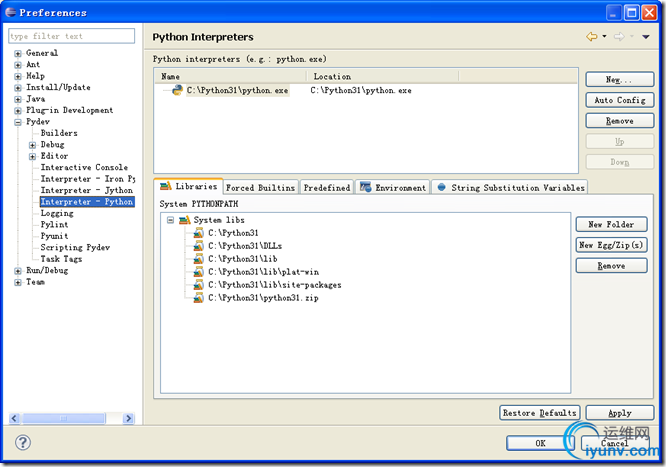Focus the type filter text field
666x467 pixels.
(x=71, y=36)
